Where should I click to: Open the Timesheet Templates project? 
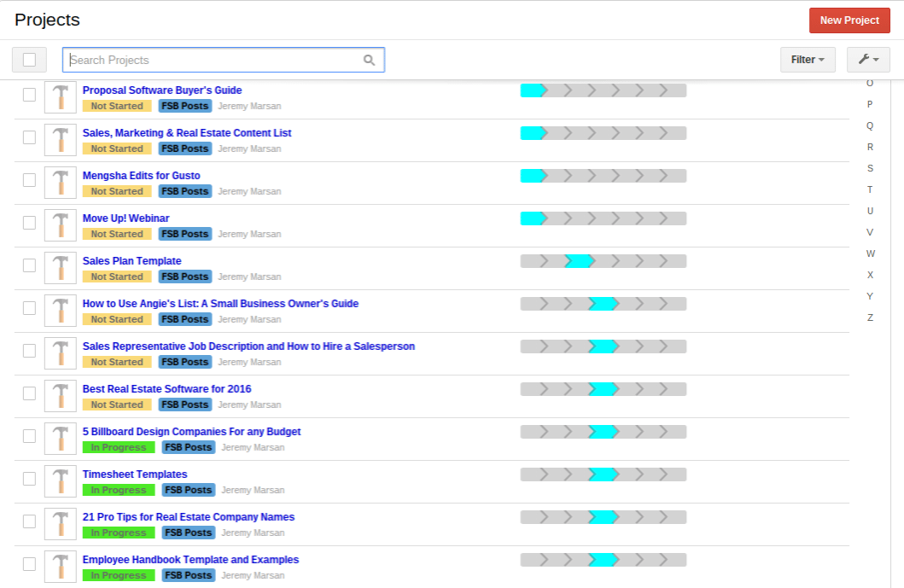coord(135,474)
